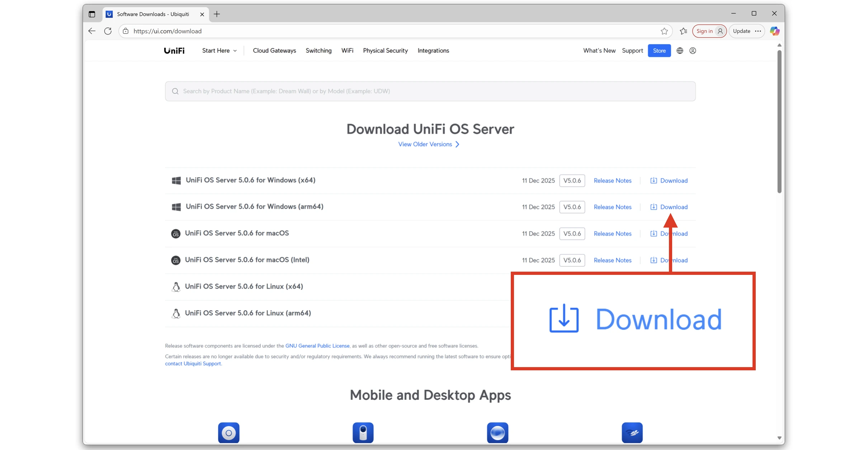Click the blue Store button
The height and width of the screenshot is (450, 868).
coord(659,51)
